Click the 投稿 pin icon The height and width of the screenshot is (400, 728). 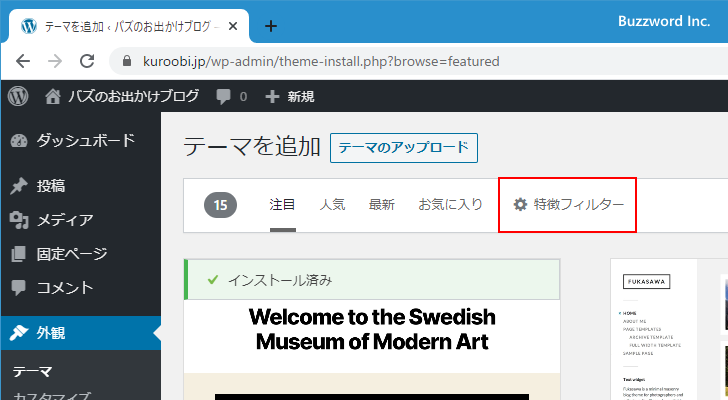click(x=18, y=186)
